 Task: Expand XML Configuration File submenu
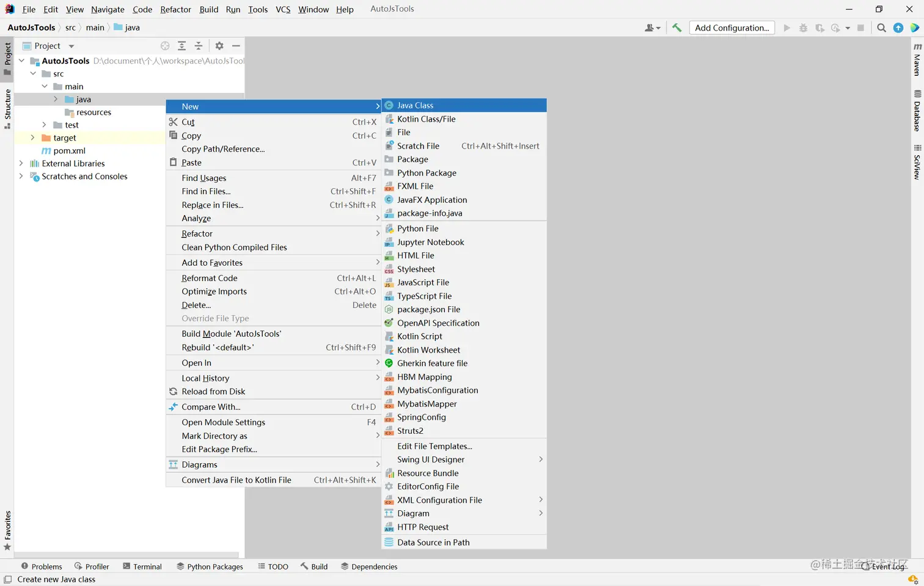point(464,500)
